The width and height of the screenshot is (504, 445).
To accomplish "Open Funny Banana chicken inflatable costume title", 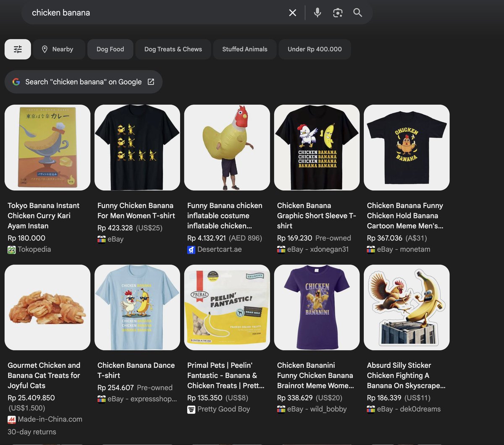I will click(225, 216).
